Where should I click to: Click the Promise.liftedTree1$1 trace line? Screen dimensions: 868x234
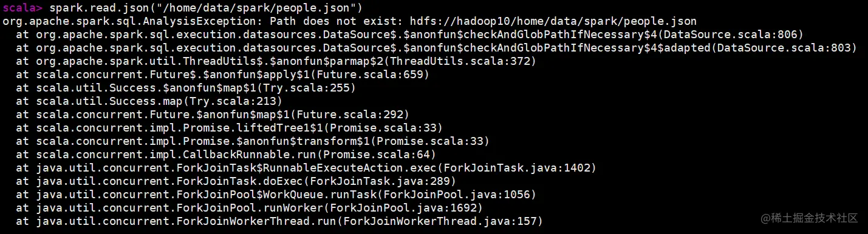230,127
